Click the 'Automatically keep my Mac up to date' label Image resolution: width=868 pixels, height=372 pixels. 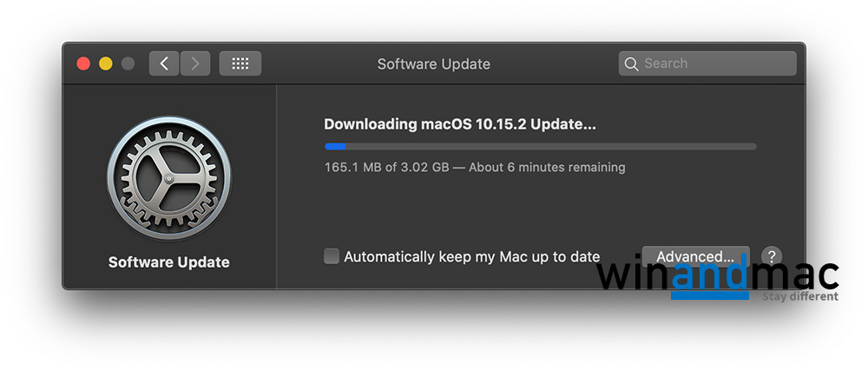[x=471, y=256]
